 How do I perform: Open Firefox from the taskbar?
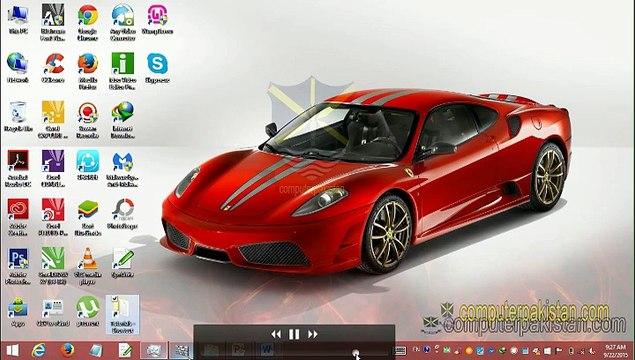(x=68, y=350)
